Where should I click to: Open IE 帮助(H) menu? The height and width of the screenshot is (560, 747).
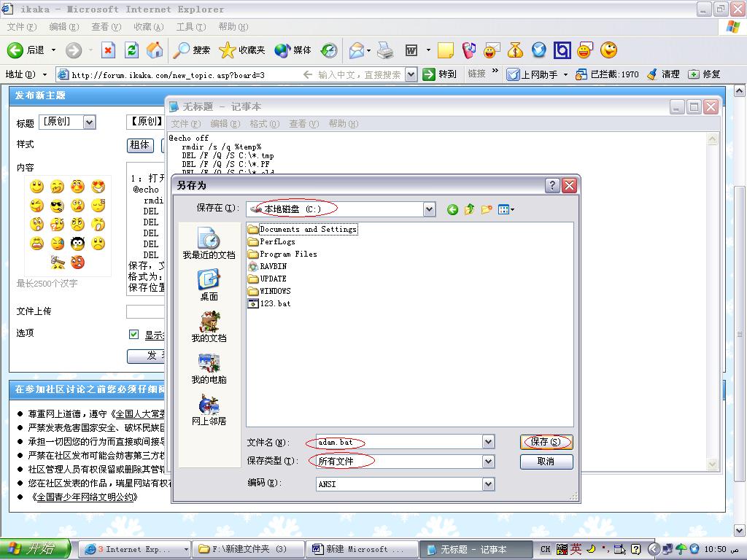(x=233, y=27)
